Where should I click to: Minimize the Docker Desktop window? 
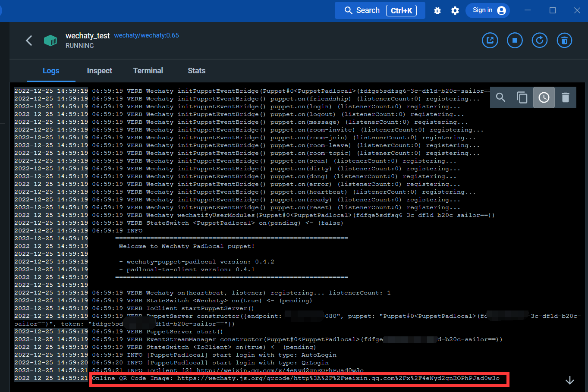[x=528, y=10]
